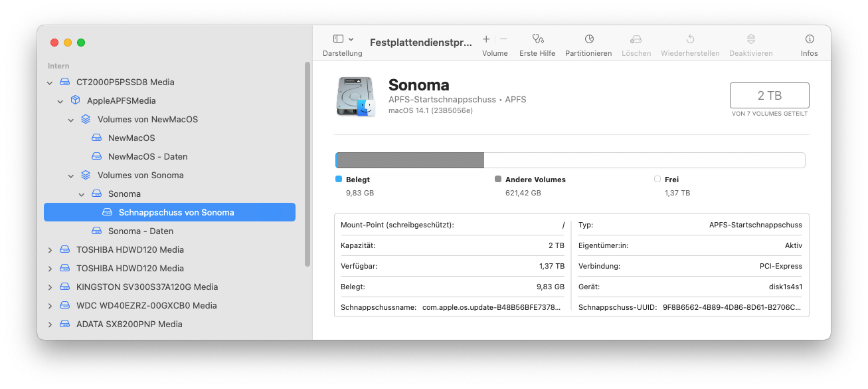Click the minus icon to remove Volume
868x389 pixels.
coord(503,39)
